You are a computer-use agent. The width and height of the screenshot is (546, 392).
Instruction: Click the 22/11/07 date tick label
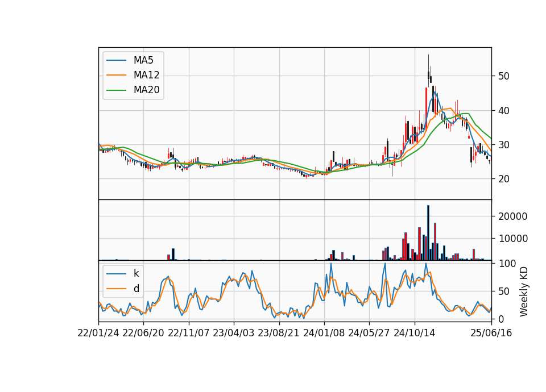pos(189,333)
